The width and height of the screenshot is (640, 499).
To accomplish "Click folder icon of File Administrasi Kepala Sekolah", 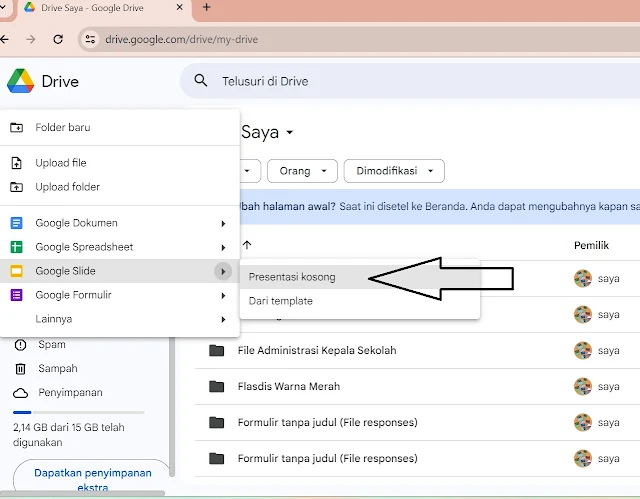I will click(216, 350).
